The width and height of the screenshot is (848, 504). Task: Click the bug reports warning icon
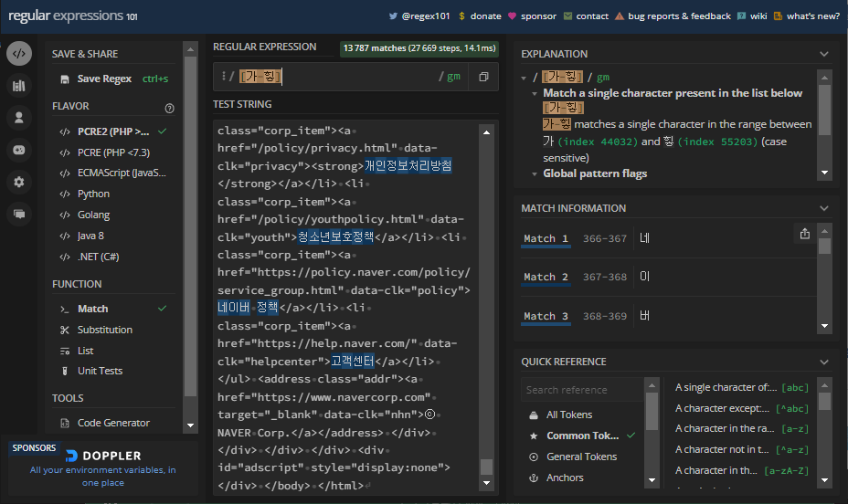click(620, 16)
